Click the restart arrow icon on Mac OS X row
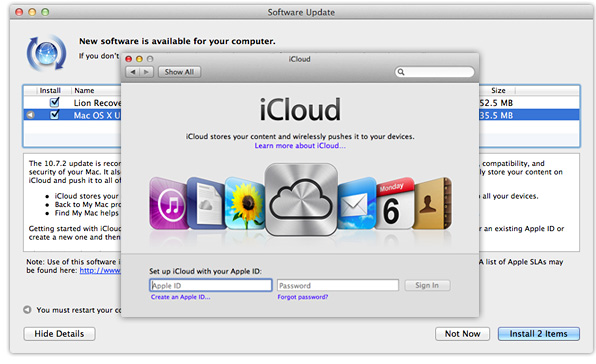 pos(31,115)
